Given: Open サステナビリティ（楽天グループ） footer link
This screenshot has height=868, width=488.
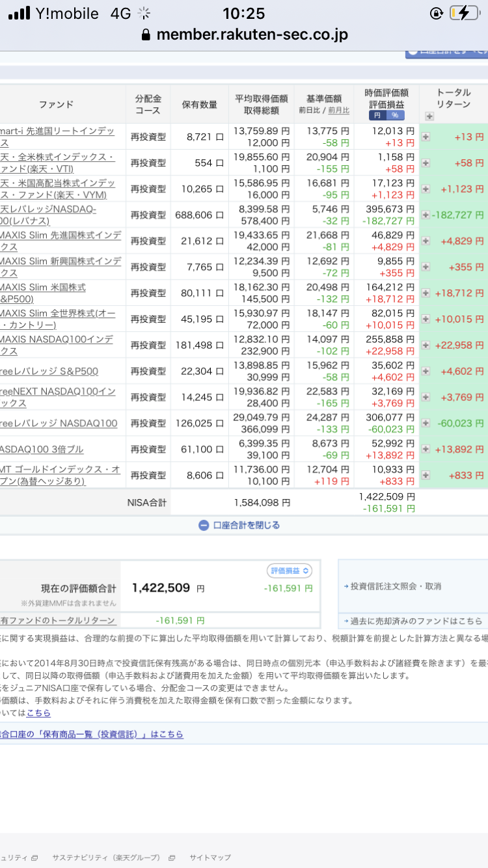Looking at the screenshot, I should tap(106, 858).
